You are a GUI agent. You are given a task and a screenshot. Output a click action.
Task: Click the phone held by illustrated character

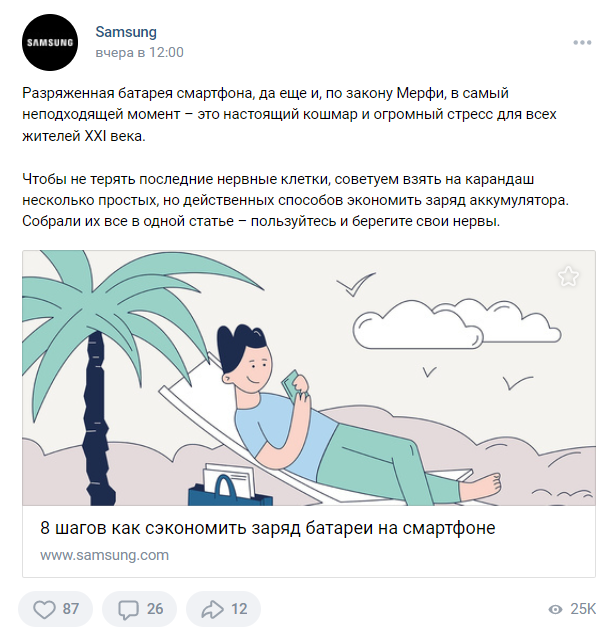point(291,383)
